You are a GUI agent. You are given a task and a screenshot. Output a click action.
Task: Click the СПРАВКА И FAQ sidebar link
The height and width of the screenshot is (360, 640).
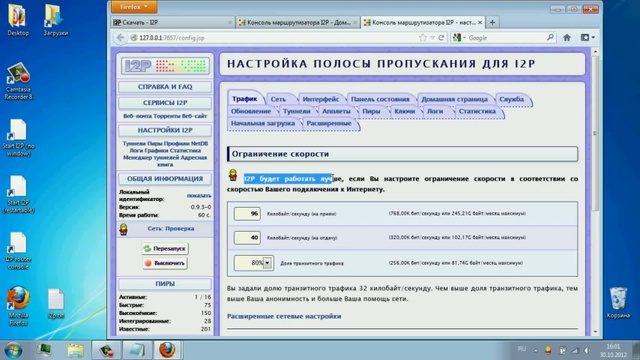(165, 87)
